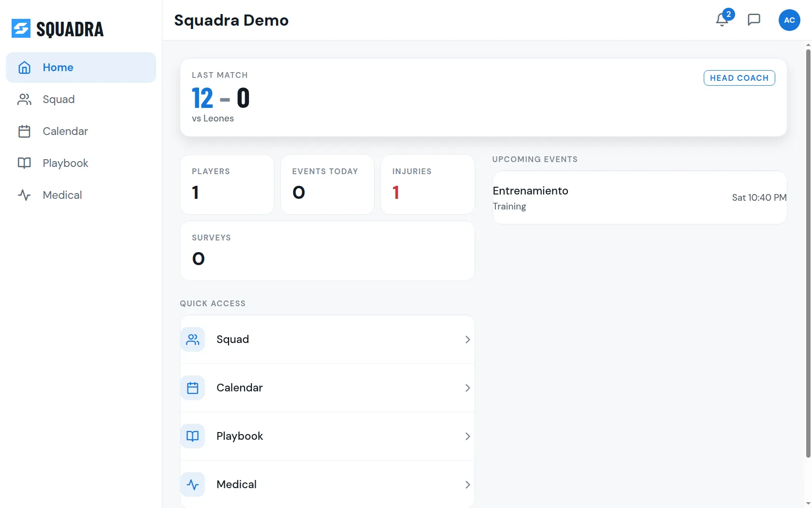Open the Calendar quick access row label
The image size is (812, 508).
[x=239, y=388]
